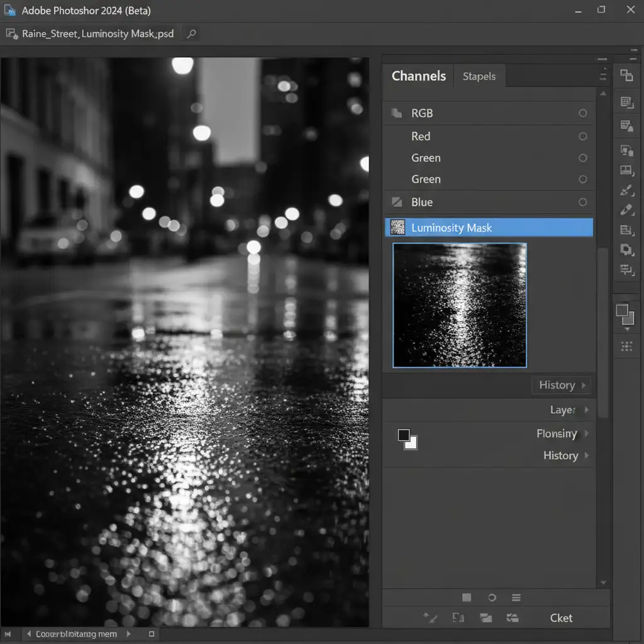Image resolution: width=644 pixels, height=644 pixels.
Task: Expand the Layer section arrow
Action: pyautogui.click(x=587, y=410)
